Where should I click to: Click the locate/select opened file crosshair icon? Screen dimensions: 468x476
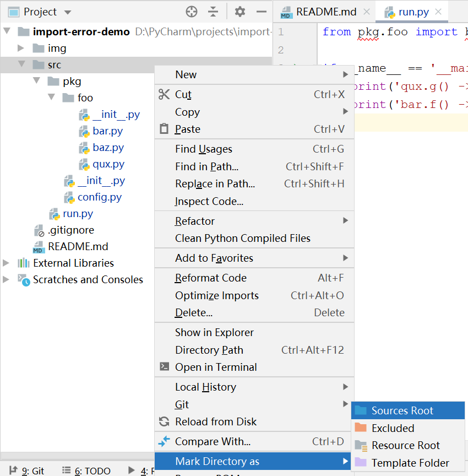(x=192, y=12)
